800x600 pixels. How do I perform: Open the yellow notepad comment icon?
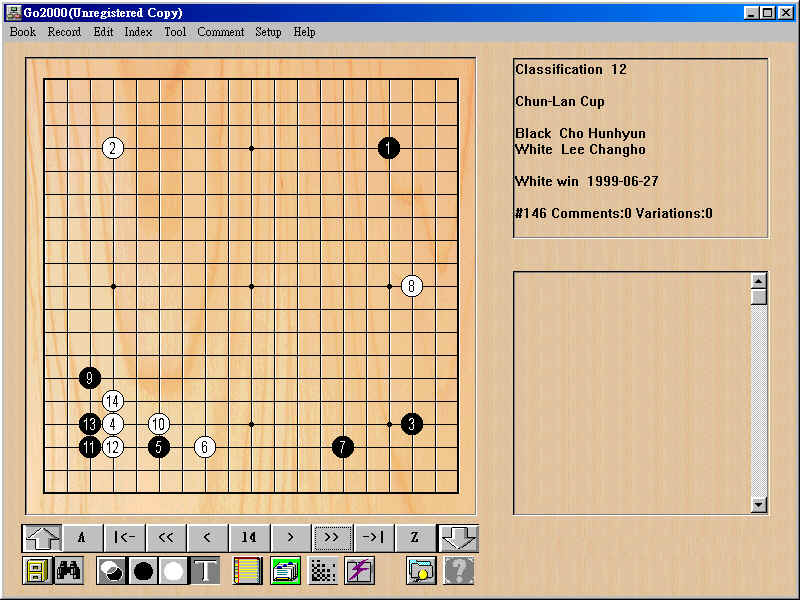coord(247,570)
